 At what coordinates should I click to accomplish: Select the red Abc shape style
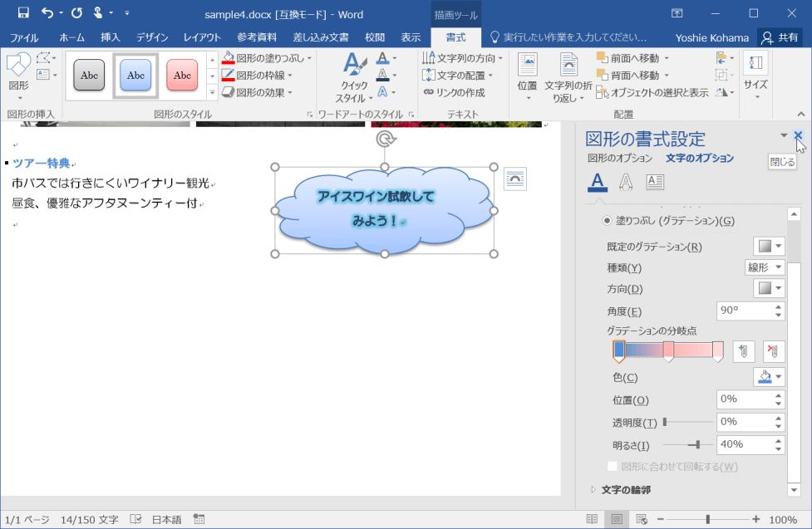point(182,75)
